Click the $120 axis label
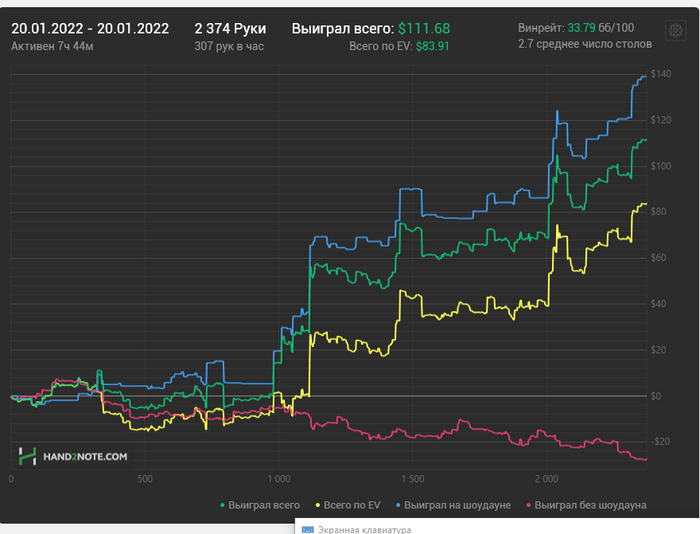The image size is (700, 534). coord(661,120)
